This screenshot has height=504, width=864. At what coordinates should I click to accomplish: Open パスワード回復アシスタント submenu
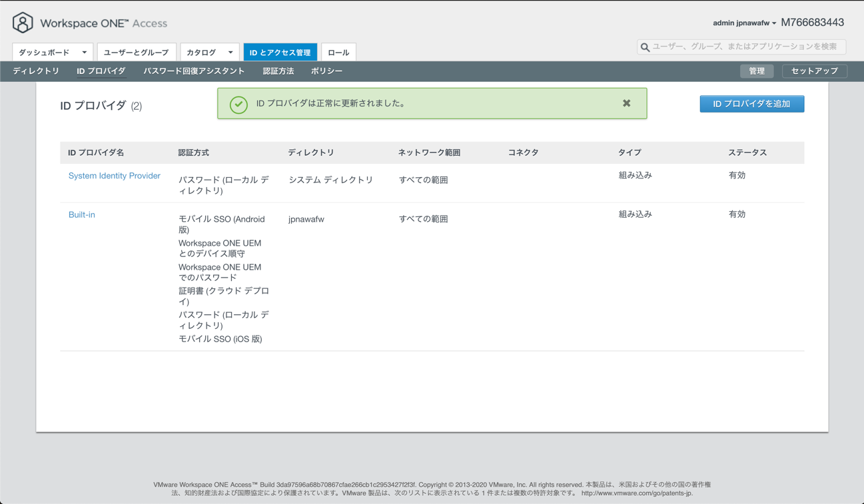[x=194, y=71]
